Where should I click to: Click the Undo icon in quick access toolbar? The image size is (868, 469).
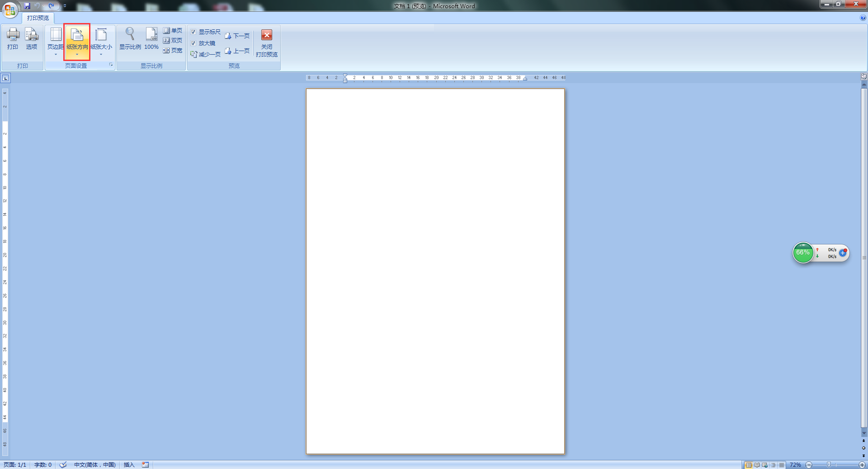pyautogui.click(x=37, y=6)
